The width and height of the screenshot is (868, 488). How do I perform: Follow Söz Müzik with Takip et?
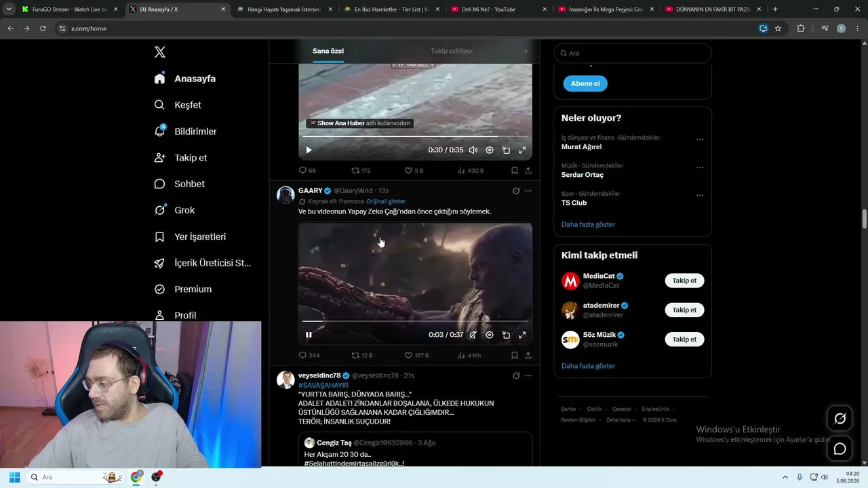tap(684, 339)
